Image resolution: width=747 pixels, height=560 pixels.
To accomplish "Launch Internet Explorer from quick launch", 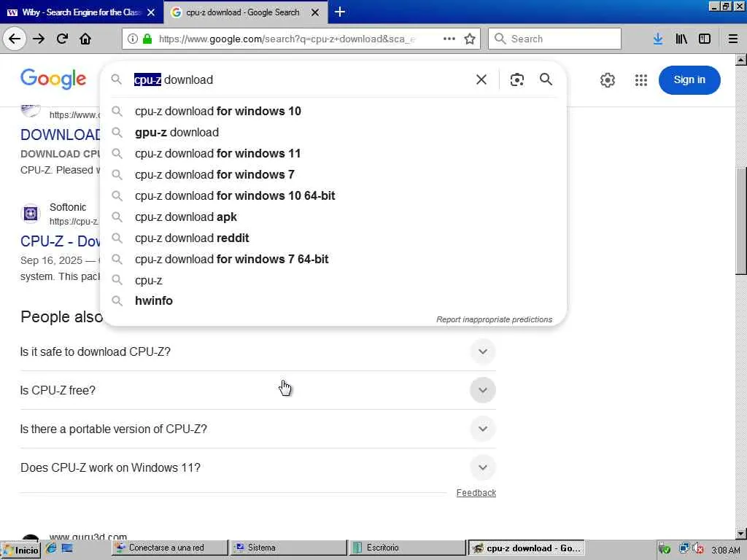I will coord(51,548).
